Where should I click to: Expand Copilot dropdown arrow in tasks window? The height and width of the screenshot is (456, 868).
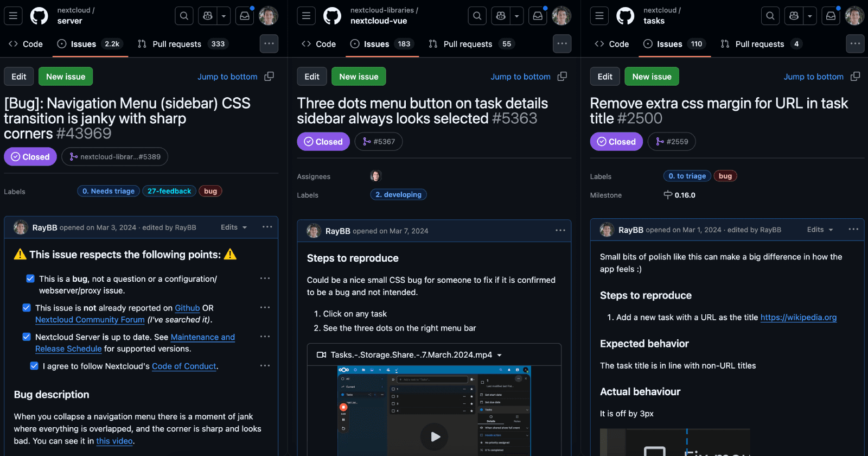coord(809,16)
